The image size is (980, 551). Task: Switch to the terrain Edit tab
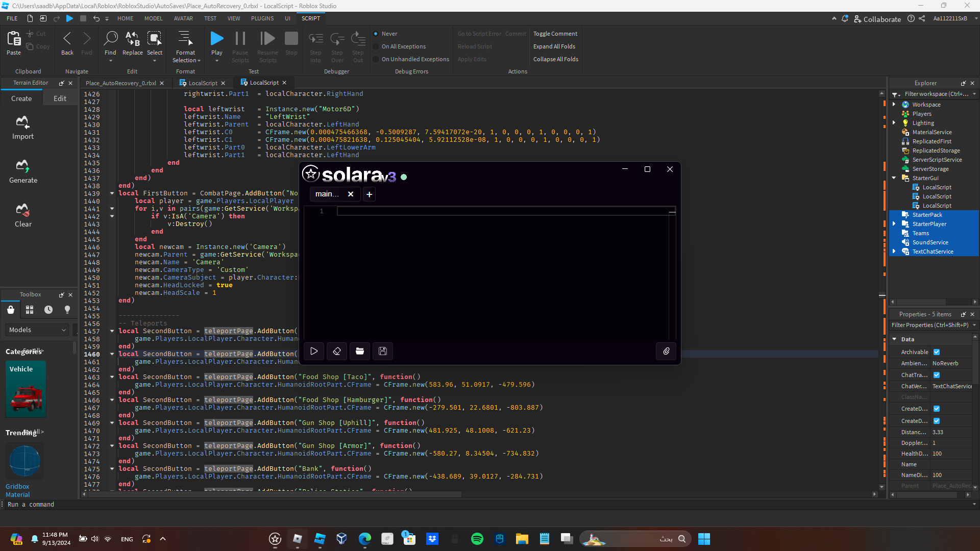point(60,98)
